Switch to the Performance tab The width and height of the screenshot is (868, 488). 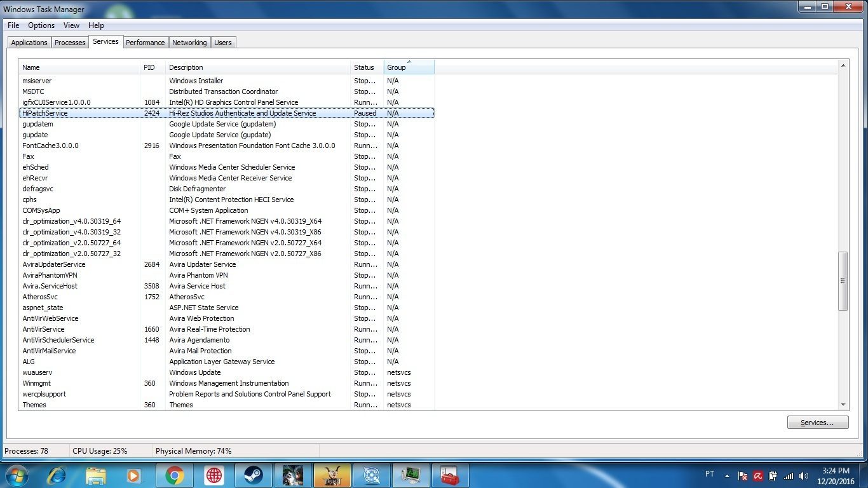pyautogui.click(x=145, y=43)
